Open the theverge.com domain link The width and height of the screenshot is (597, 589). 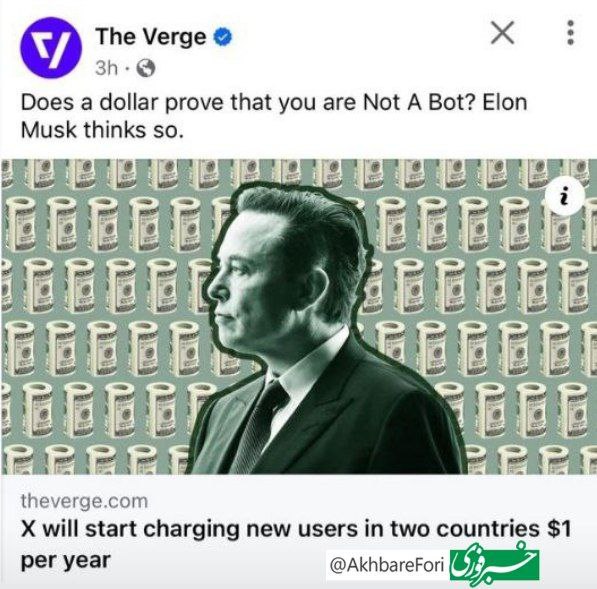(x=84, y=501)
